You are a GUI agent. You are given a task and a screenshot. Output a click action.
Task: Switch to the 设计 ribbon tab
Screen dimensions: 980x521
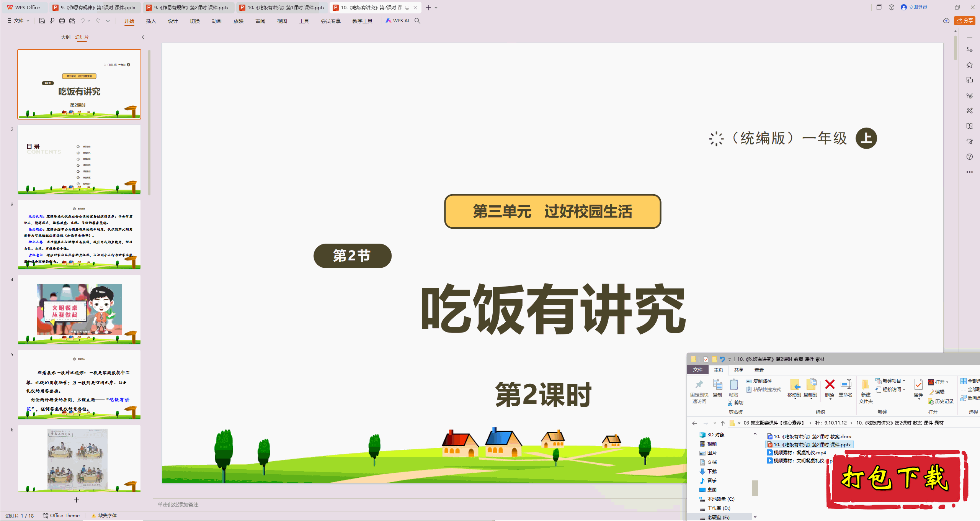tap(173, 21)
